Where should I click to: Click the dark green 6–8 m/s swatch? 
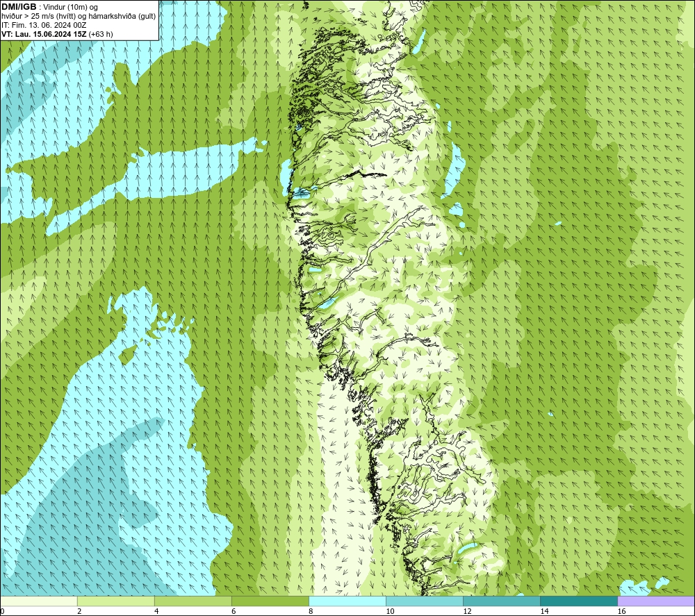click(x=270, y=601)
